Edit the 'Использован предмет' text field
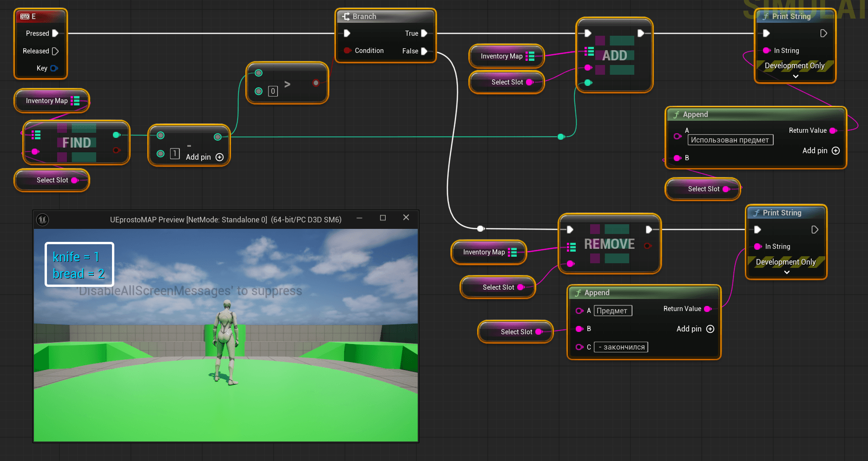This screenshot has height=461, width=868. (730, 140)
